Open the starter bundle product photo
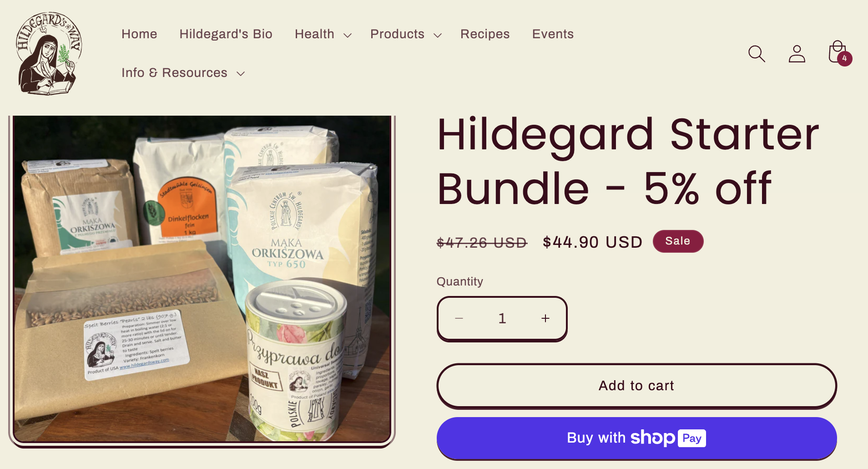This screenshot has height=469, width=868. [x=202, y=278]
